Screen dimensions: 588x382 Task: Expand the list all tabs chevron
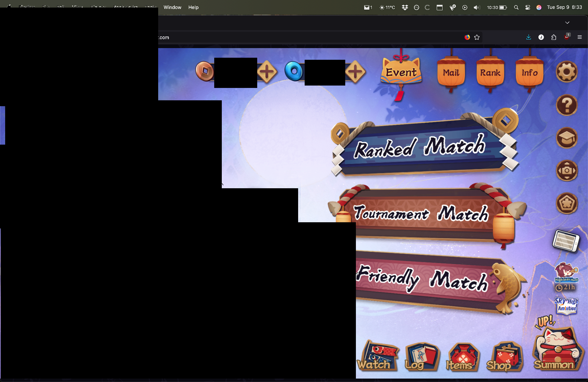click(x=567, y=23)
